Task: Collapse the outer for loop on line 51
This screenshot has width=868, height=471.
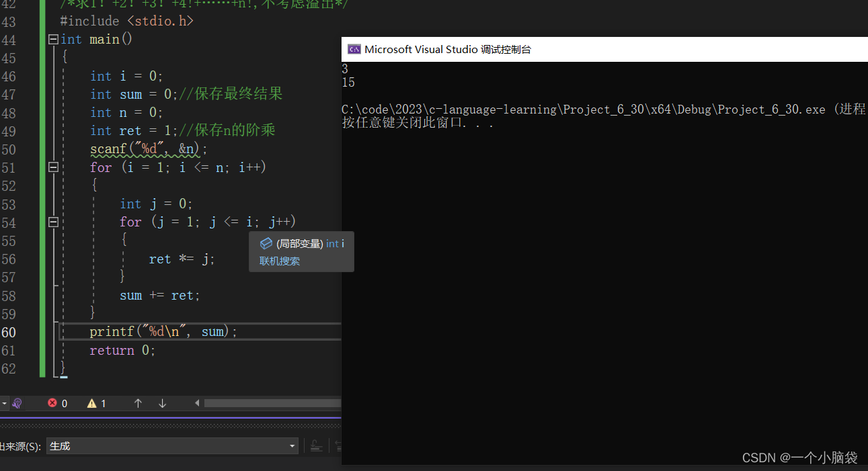Action: pyautogui.click(x=54, y=167)
